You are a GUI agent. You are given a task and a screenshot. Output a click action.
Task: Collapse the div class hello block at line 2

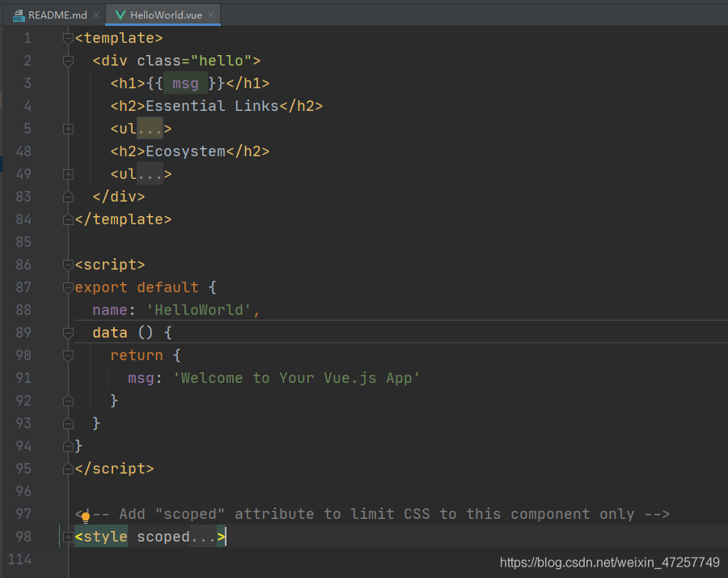[x=68, y=61]
